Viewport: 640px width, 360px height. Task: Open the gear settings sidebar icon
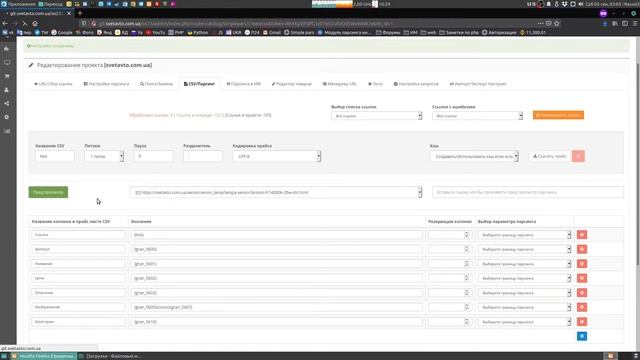coord(7,117)
